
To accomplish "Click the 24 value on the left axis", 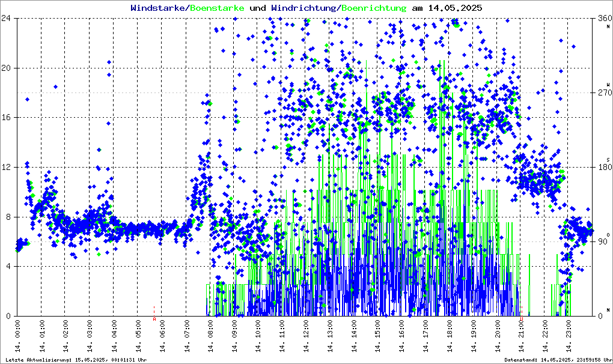I will 8,19.
